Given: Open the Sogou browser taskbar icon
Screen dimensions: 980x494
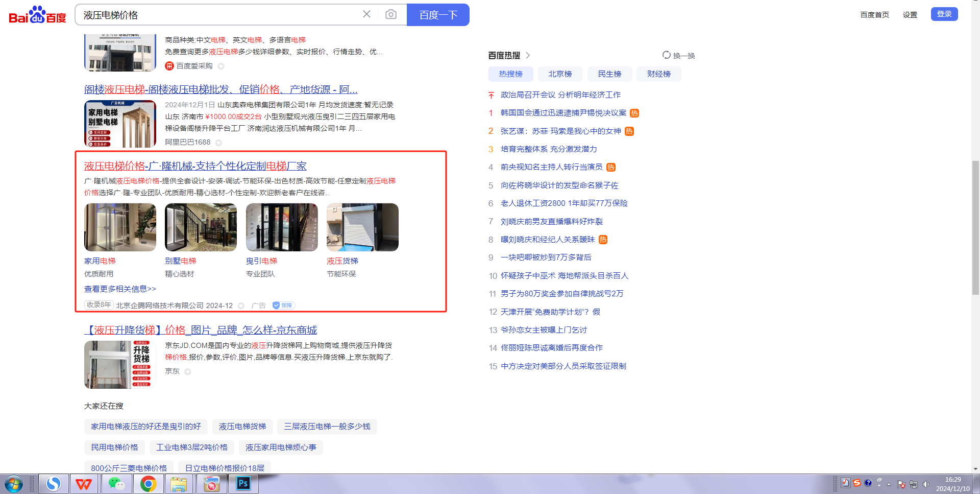Looking at the screenshot, I should 53,483.
